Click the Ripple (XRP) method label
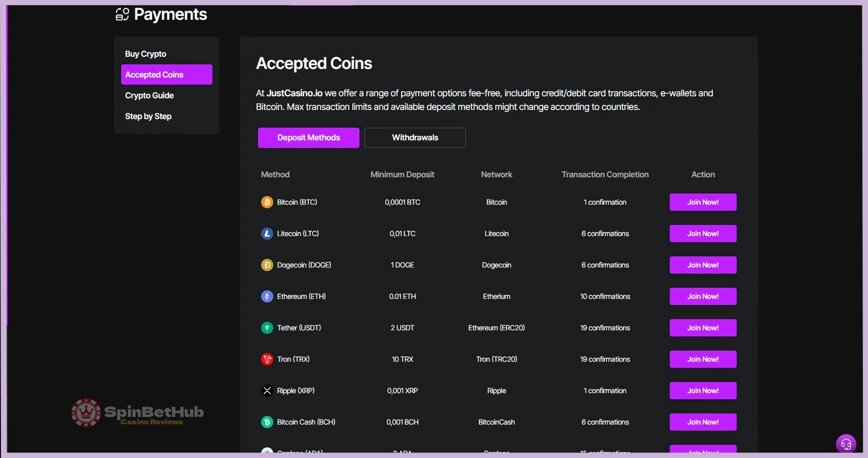Viewport: 868px width, 458px height. (x=296, y=391)
